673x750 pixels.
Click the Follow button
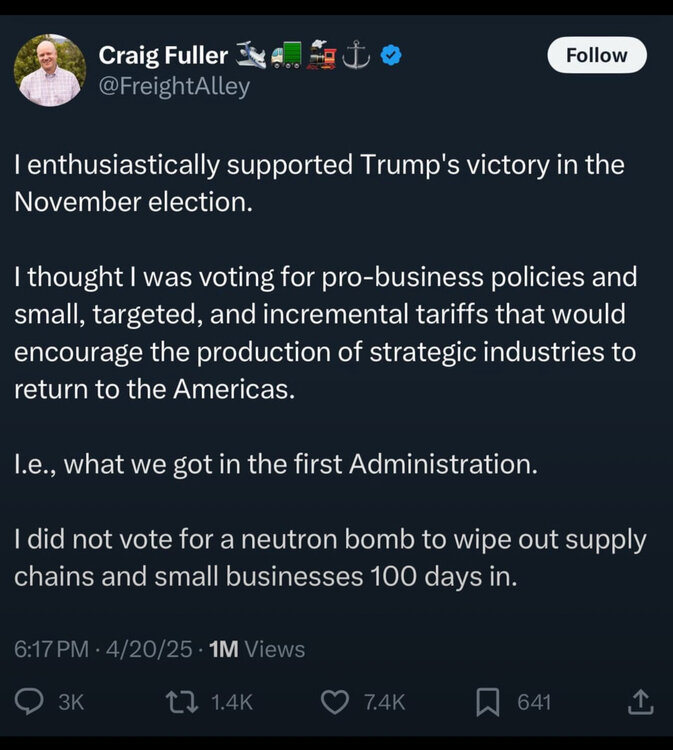click(x=596, y=56)
